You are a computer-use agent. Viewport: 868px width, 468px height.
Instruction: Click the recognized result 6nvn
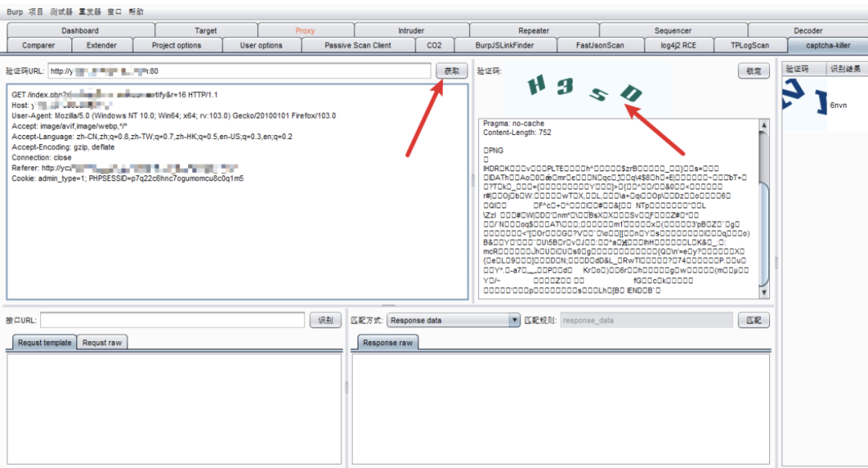(x=838, y=105)
